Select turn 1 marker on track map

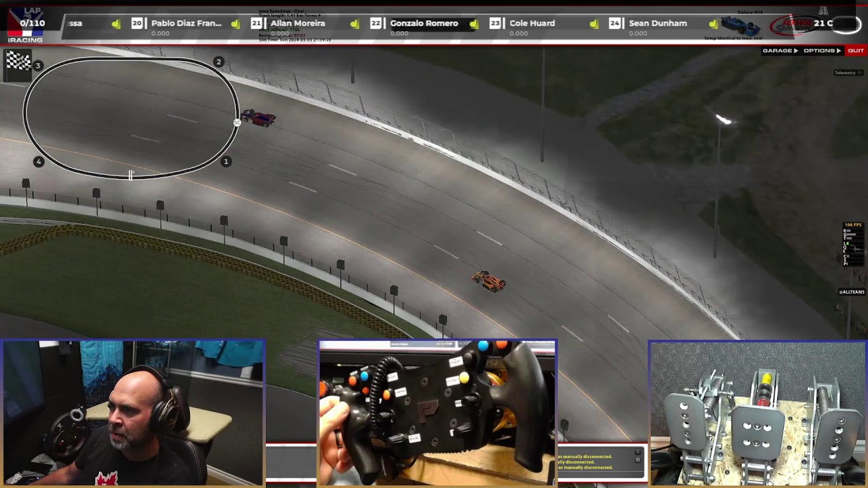(x=226, y=161)
